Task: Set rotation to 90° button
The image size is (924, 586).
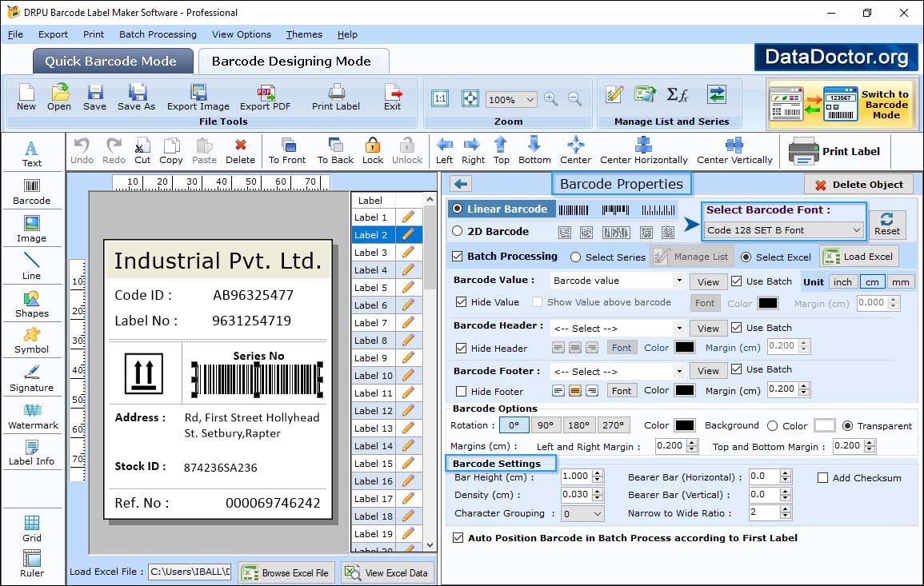Action: 546,425
